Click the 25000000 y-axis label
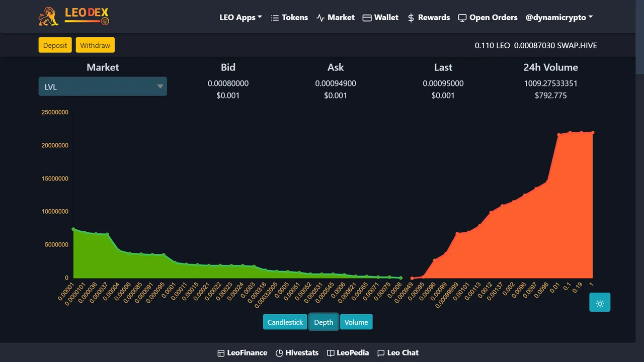 click(55, 113)
